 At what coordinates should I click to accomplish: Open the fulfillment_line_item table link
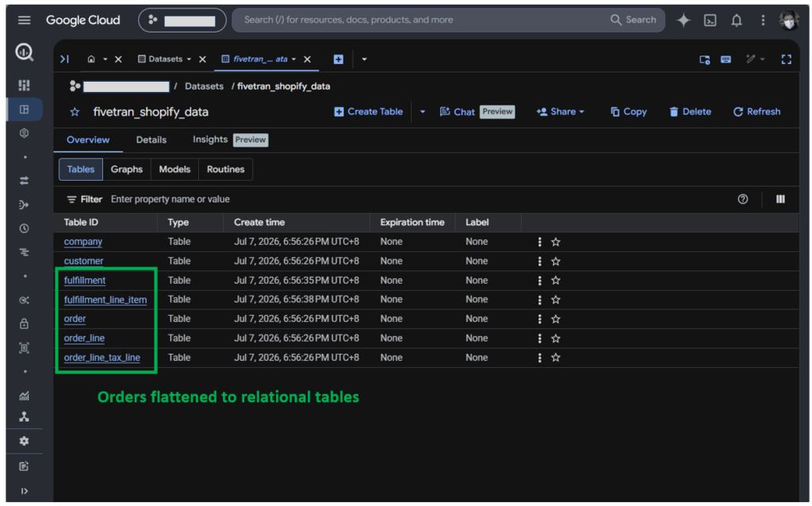tap(105, 299)
